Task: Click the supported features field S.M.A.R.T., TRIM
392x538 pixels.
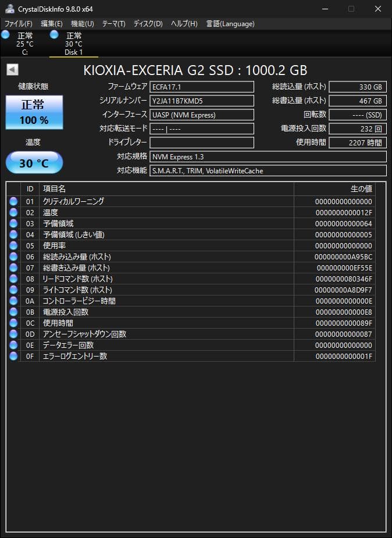Action: point(268,170)
